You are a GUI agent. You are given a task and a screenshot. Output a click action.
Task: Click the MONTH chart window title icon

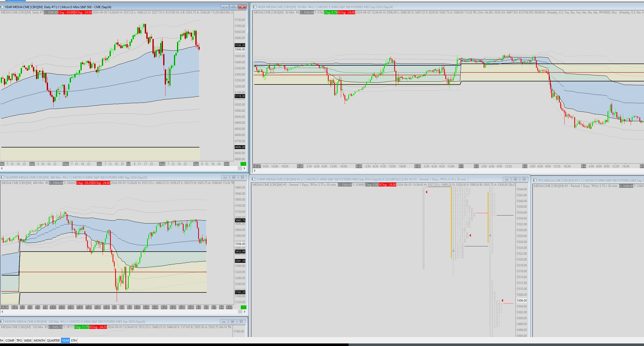[x=2, y=322]
